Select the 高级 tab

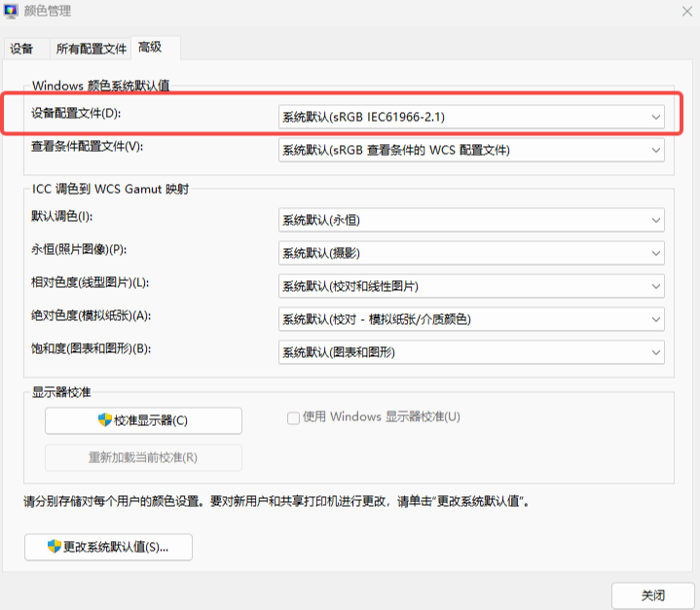156,48
